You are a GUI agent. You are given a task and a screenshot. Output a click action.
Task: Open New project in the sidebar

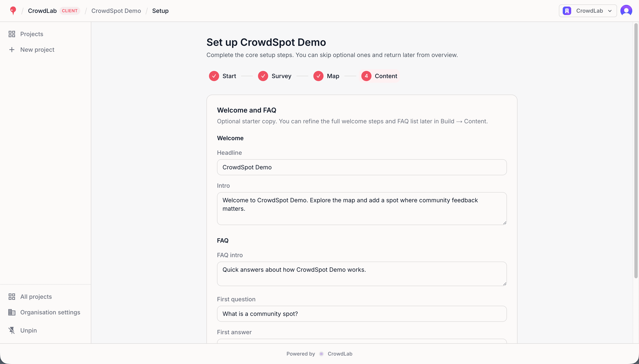tap(37, 50)
